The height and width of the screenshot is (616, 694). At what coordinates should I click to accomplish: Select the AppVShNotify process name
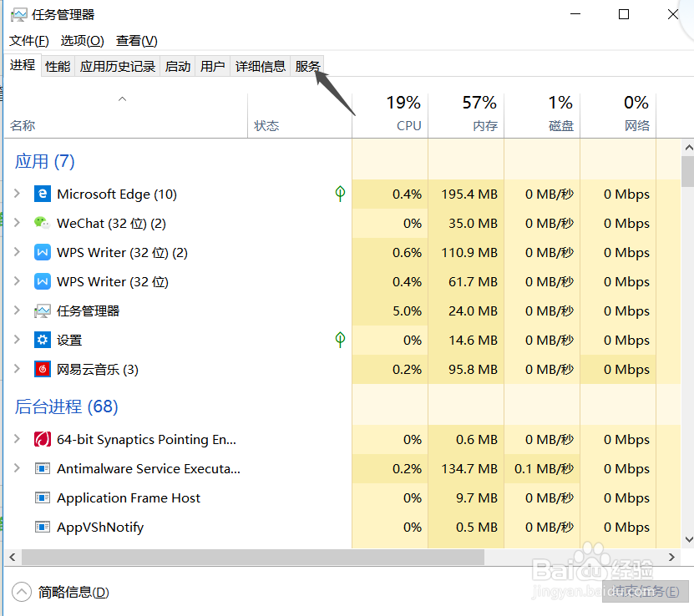(100, 528)
